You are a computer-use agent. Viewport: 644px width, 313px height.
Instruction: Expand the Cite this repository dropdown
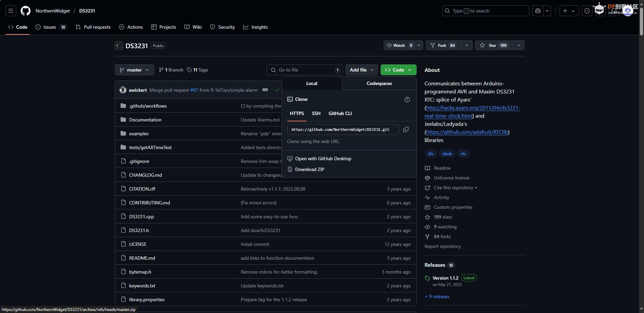click(455, 188)
